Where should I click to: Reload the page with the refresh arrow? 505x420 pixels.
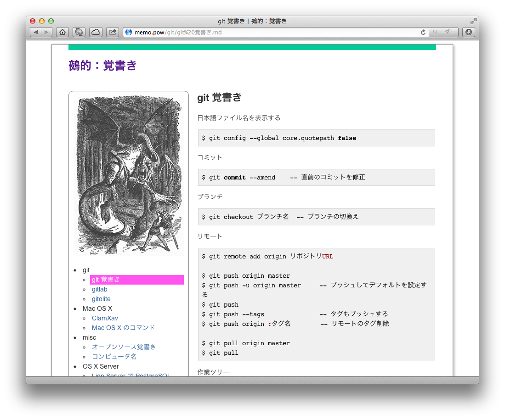[x=423, y=32]
